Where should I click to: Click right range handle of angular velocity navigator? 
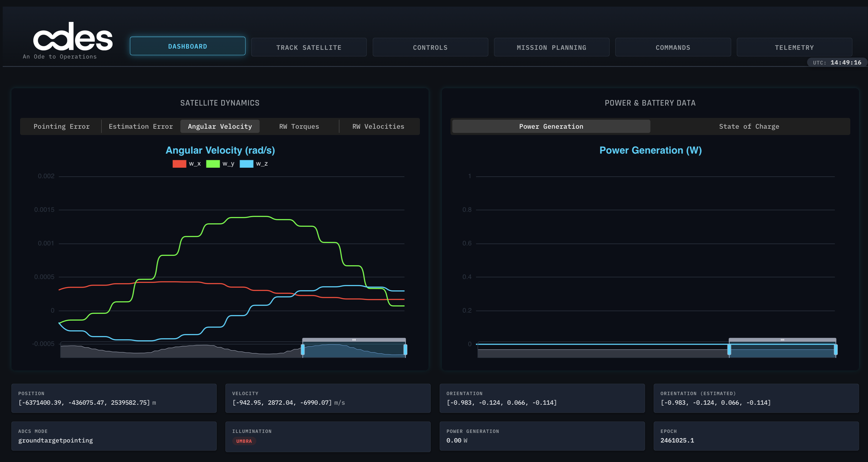click(405, 349)
